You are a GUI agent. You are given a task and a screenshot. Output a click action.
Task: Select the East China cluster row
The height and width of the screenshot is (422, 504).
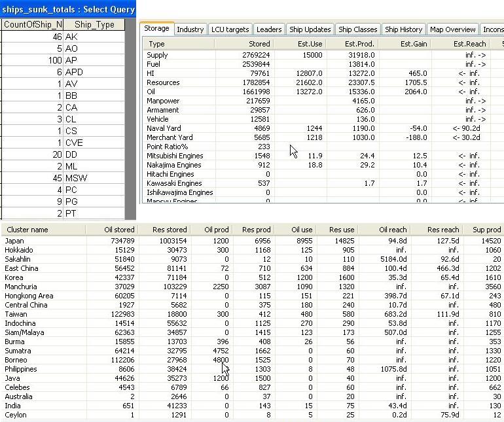[x=253, y=268]
